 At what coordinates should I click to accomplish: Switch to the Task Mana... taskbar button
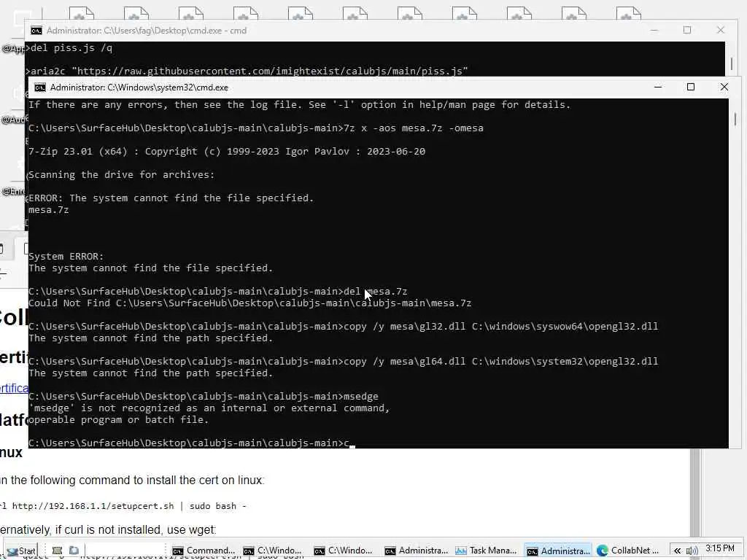(x=487, y=551)
